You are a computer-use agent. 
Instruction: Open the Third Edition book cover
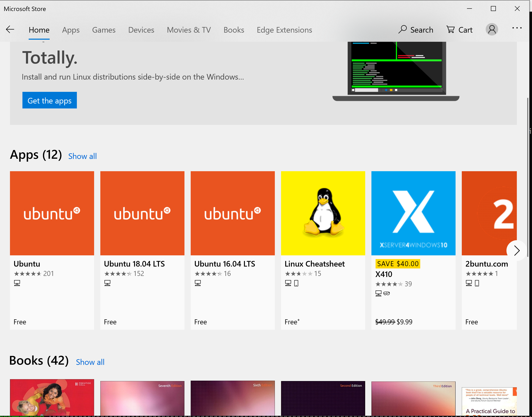413,399
